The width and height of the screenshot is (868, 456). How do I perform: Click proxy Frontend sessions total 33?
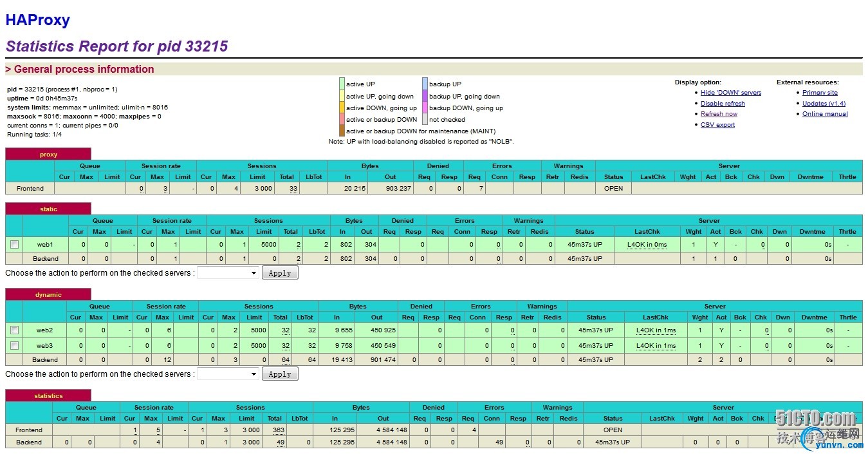click(x=293, y=189)
